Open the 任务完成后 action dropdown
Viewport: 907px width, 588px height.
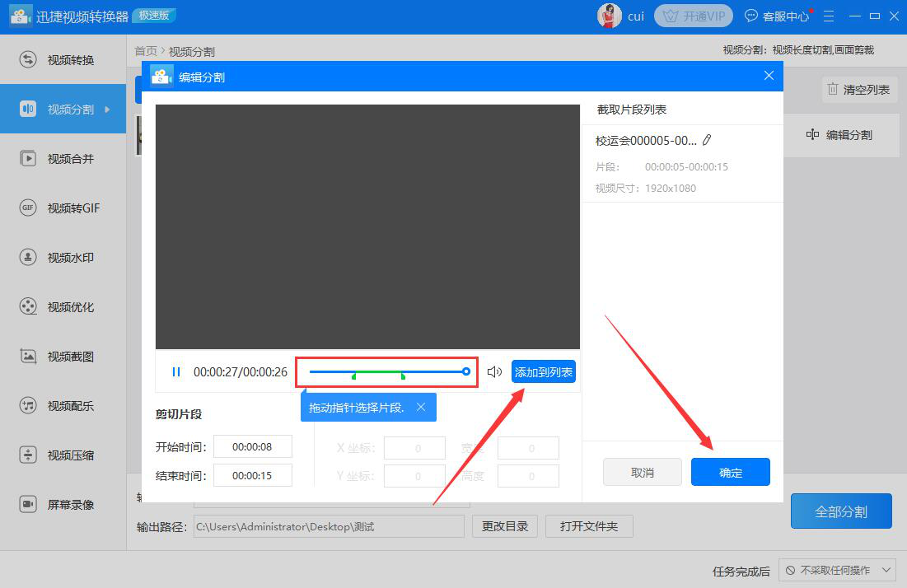click(x=837, y=570)
